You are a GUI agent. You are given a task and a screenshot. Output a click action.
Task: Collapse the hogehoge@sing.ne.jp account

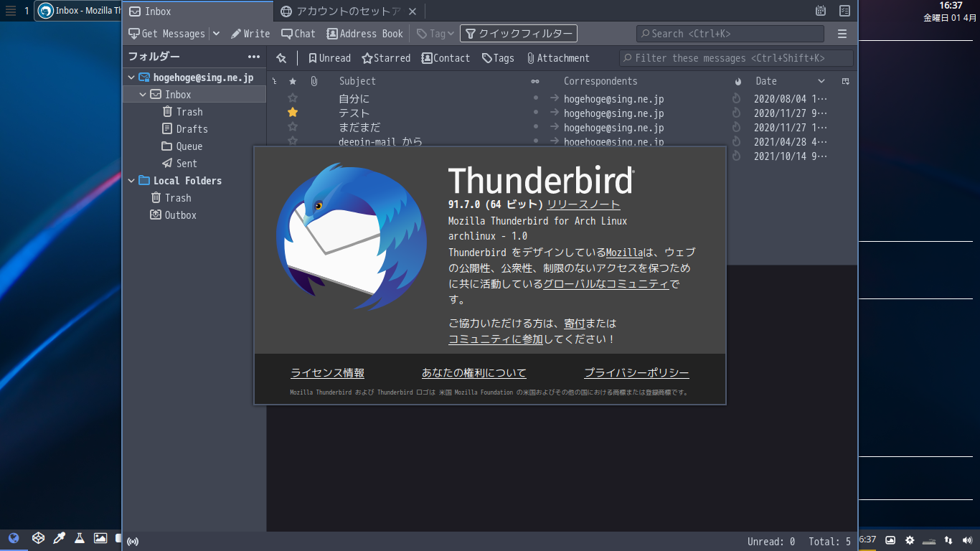pyautogui.click(x=131, y=77)
